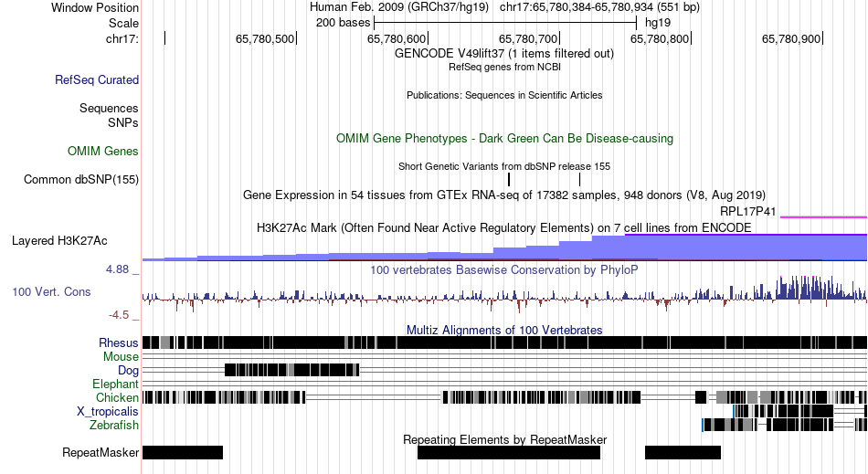The width and height of the screenshot is (868, 474).
Task: Click the RefSeq Curated track label
Action: click(x=97, y=79)
